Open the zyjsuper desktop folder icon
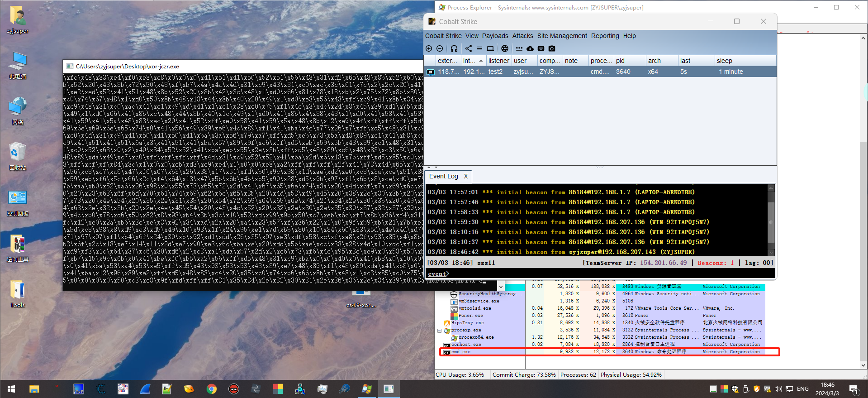This screenshot has height=398, width=868. tap(18, 20)
